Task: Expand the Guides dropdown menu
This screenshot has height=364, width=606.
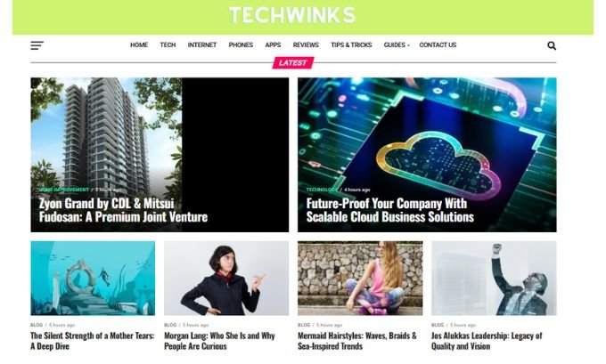Action: [x=397, y=45]
